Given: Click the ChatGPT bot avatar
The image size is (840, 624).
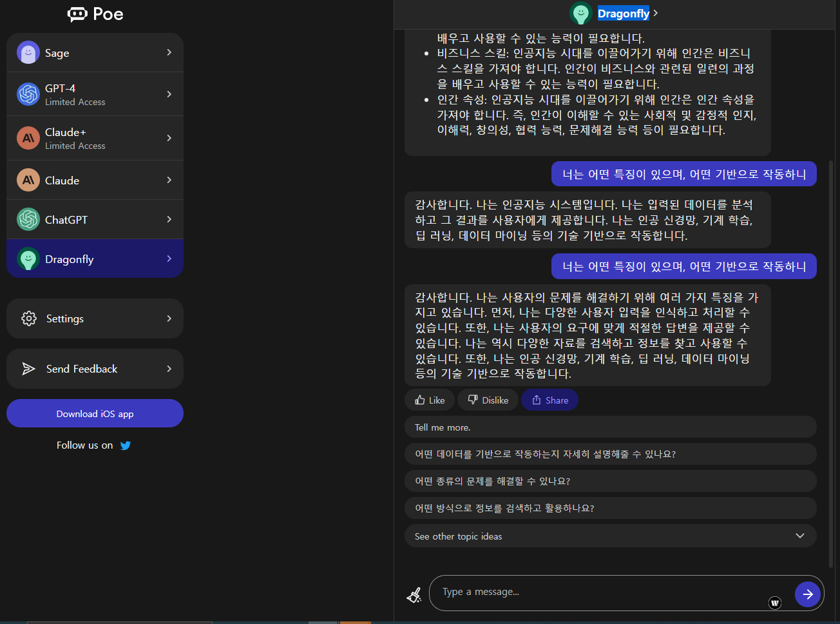Looking at the screenshot, I should pos(28,220).
